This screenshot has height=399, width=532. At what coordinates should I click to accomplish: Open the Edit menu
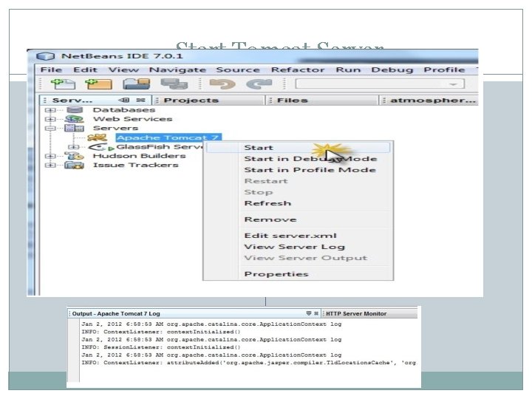click(x=85, y=70)
